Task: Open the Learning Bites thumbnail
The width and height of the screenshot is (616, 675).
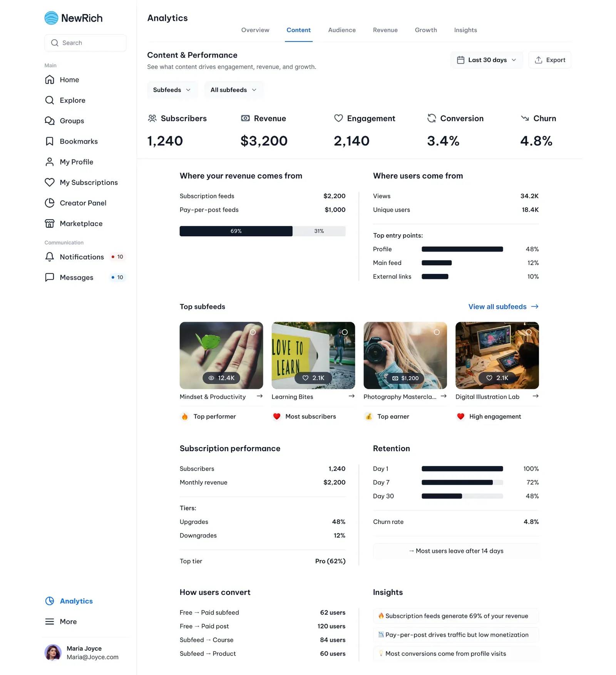Action: [x=313, y=355]
